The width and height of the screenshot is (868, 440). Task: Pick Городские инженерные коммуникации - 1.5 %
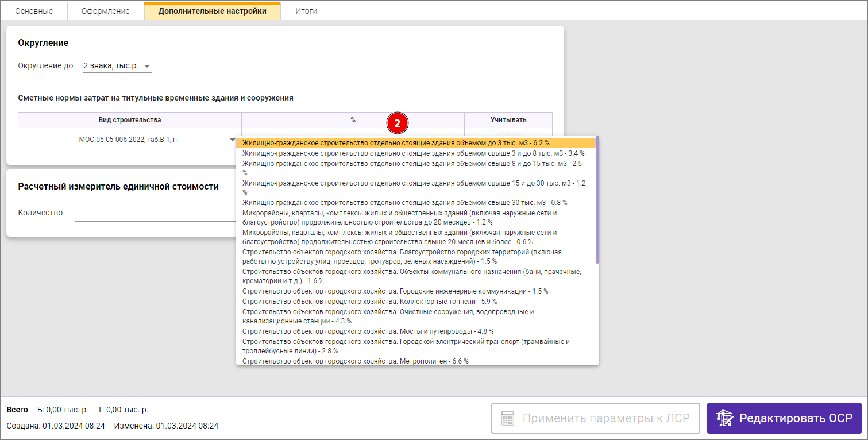[395, 291]
